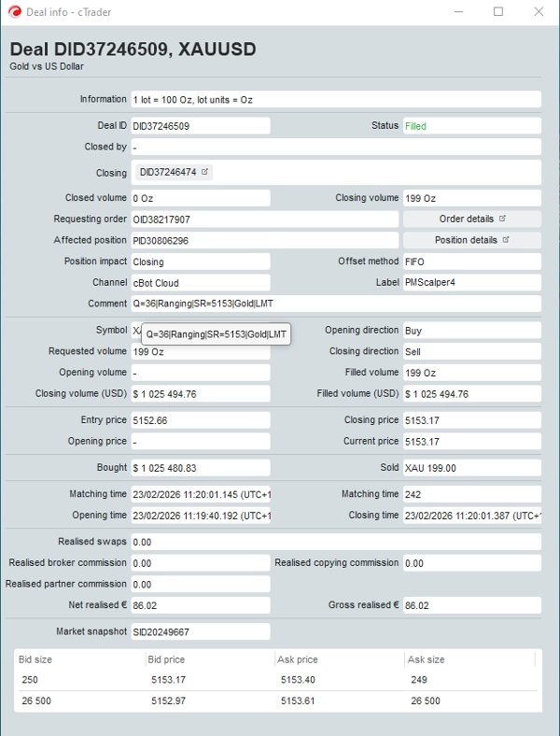
Task: Minimize the Deal info window
Action: coord(457,11)
